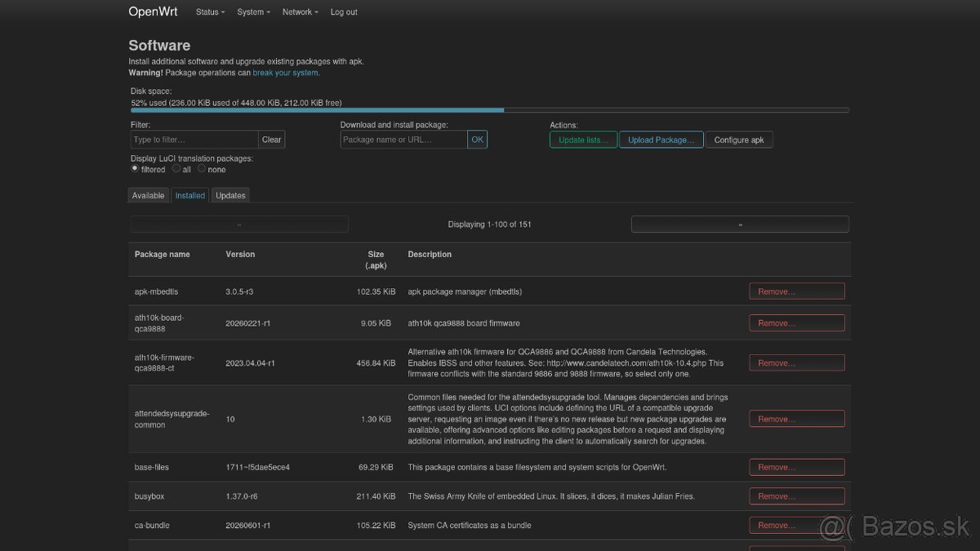Clear the filter with the Clear button
The height and width of the screenshot is (551, 980).
tap(272, 140)
